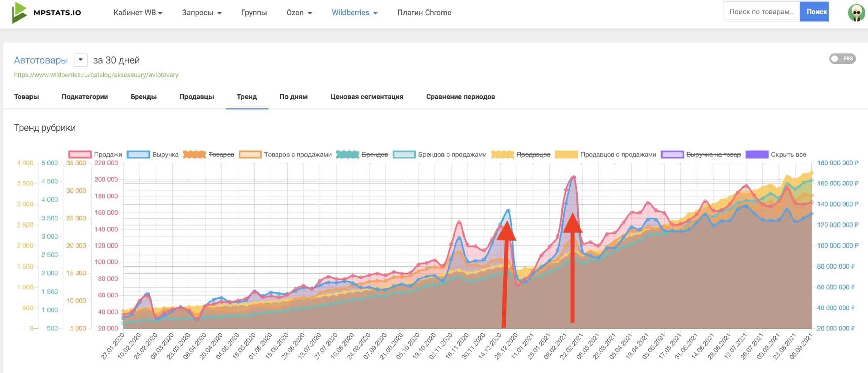Open the Ценовая сегментация tab

pos(367,97)
